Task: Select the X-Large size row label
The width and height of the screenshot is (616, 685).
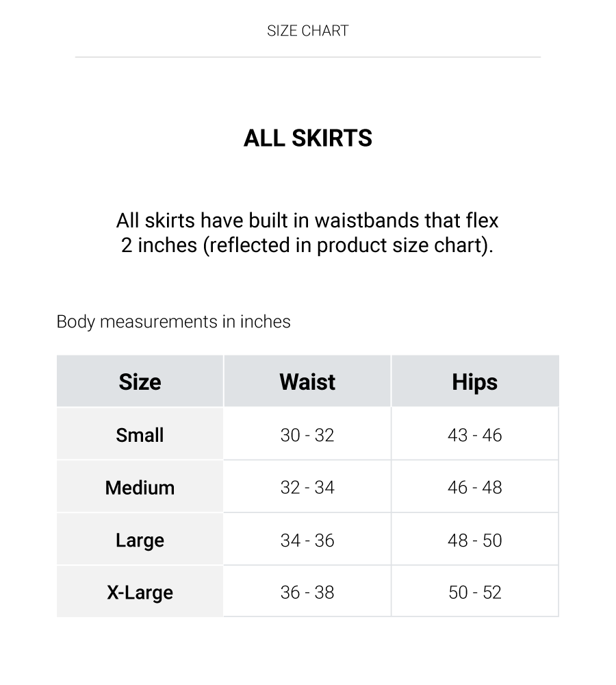Action: [x=140, y=593]
